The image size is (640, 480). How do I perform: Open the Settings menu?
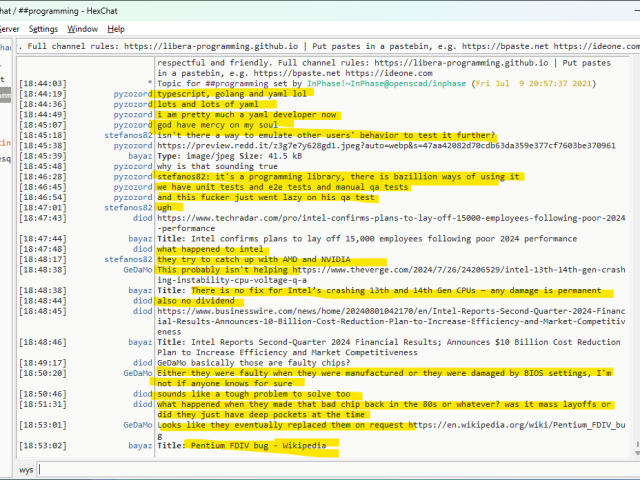click(43, 29)
